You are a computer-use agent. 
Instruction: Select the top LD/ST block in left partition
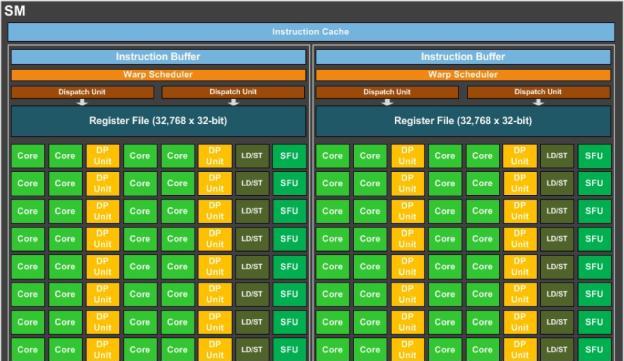click(252, 156)
